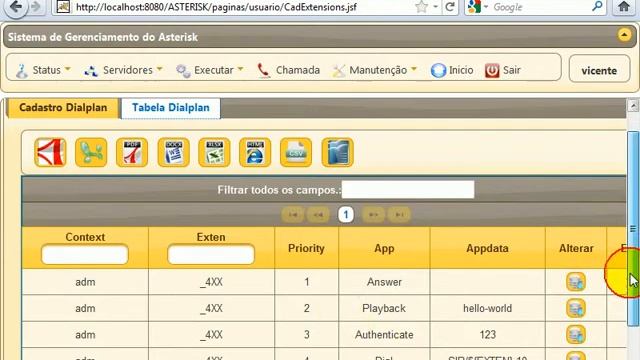
Task: Click Appdata cell '123'
Action: (487, 335)
